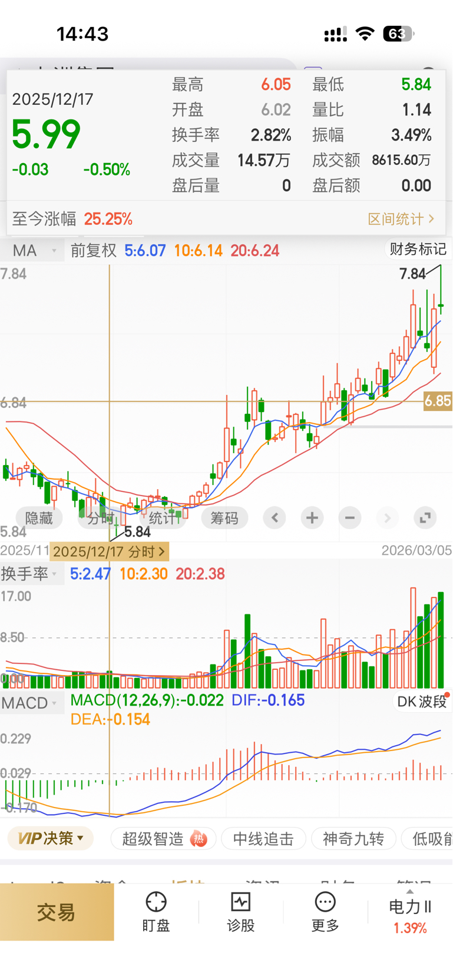The width and height of the screenshot is (453, 980).
Task: Tap the DEA:-0.154 value
Action: pos(110,719)
